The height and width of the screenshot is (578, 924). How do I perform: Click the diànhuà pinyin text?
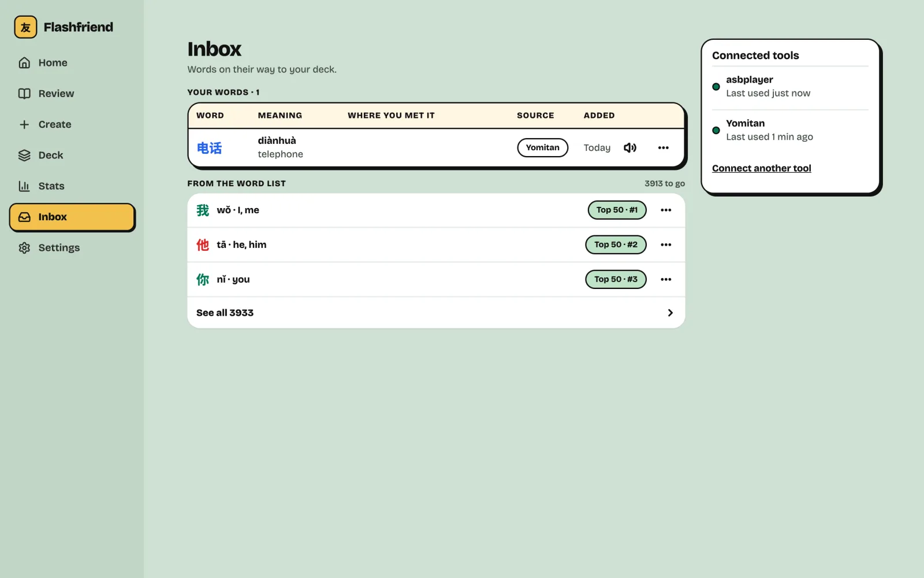click(x=277, y=140)
